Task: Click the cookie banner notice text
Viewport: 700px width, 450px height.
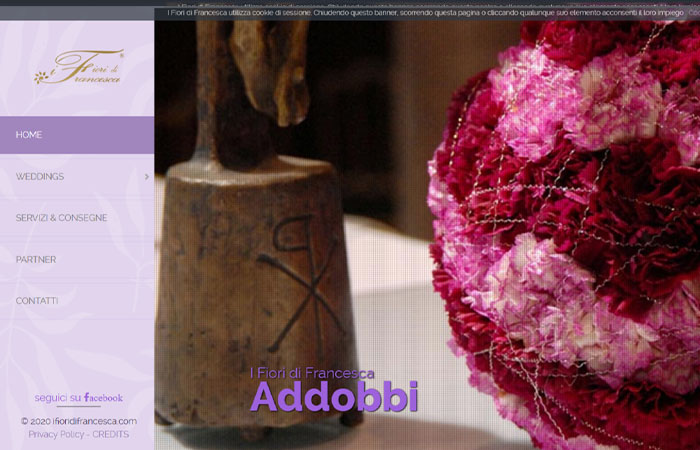Action: click(x=425, y=13)
